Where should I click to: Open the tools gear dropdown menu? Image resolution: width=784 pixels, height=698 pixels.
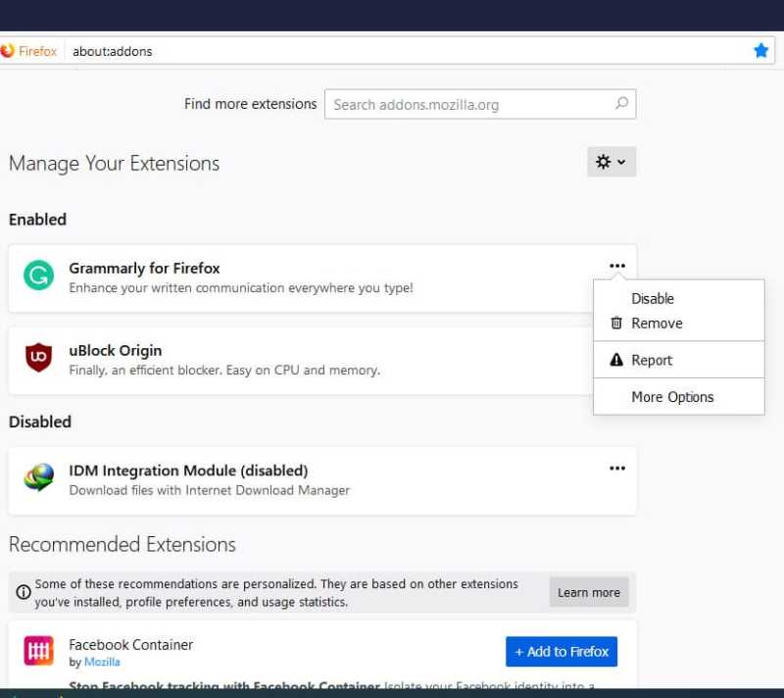[611, 161]
